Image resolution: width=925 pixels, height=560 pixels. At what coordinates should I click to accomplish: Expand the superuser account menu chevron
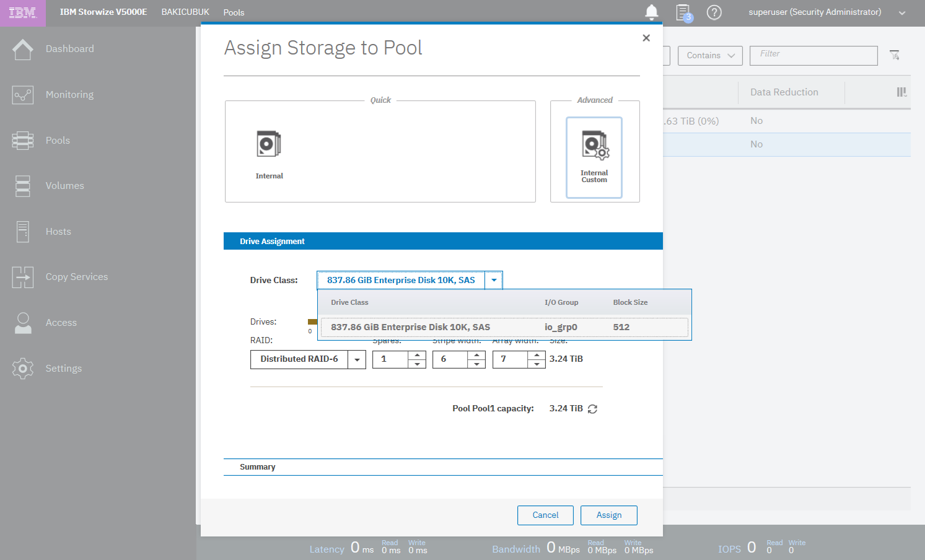[902, 13]
